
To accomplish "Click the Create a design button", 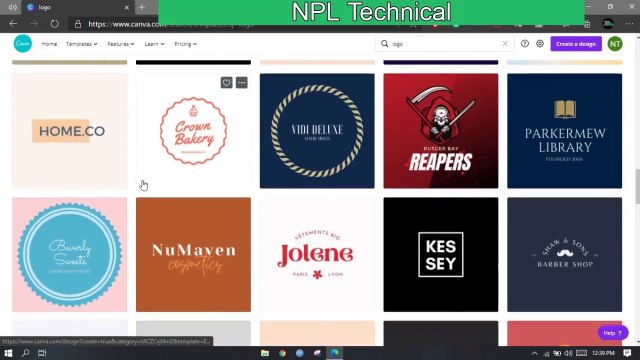I will [576, 44].
